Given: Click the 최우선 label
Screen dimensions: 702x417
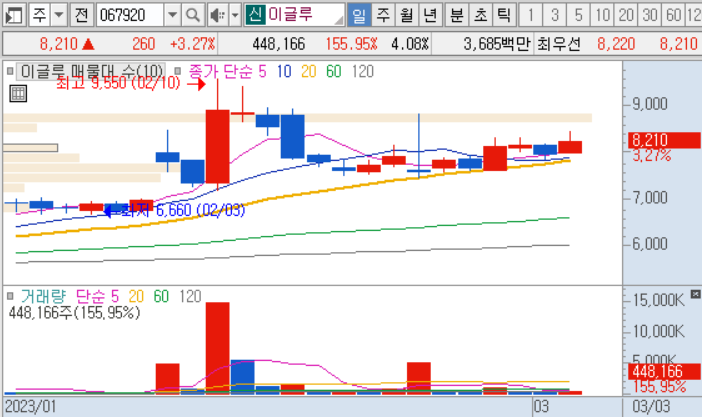Looking at the screenshot, I should pyautogui.click(x=559, y=44).
